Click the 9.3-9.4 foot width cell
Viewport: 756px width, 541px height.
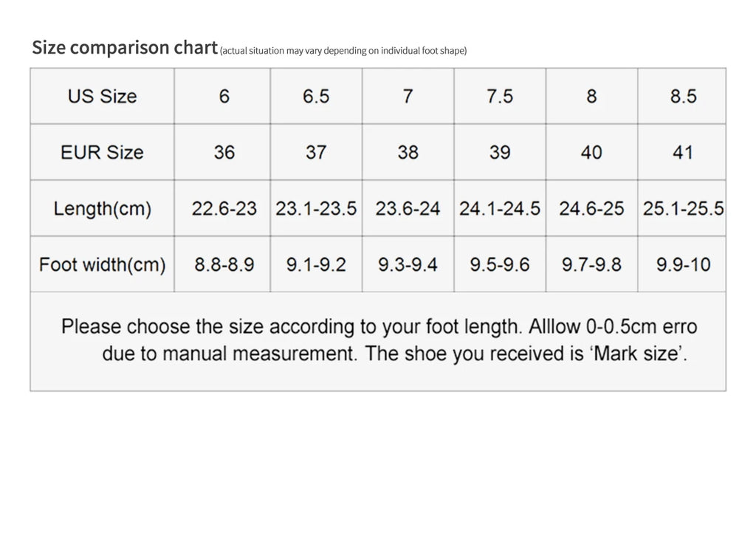coord(408,264)
